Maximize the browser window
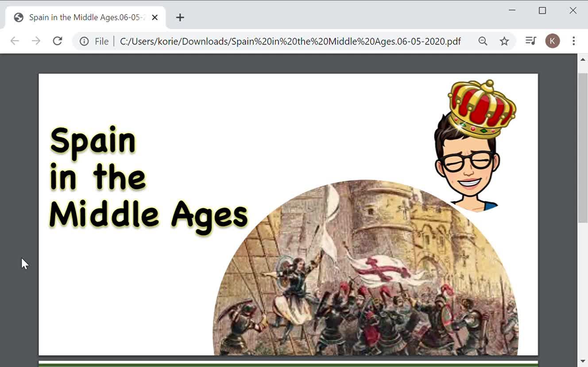 point(542,10)
